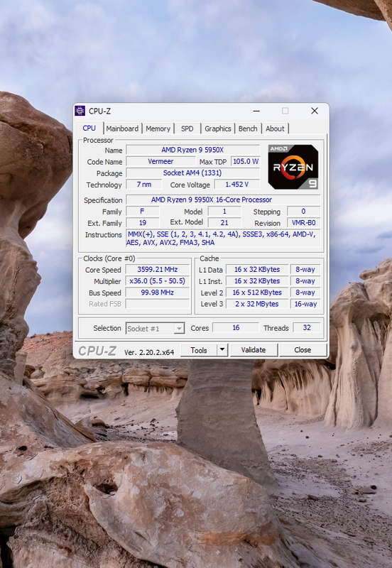Click the Specification field 16-Core Processor
392x568 pixels.
(x=223, y=200)
